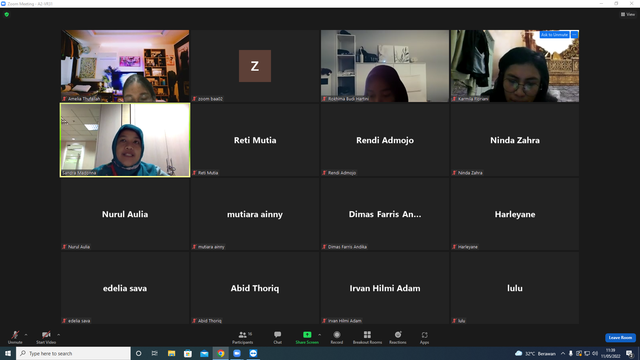Click the muted mic icon beside lulu's name

[x=454, y=321]
